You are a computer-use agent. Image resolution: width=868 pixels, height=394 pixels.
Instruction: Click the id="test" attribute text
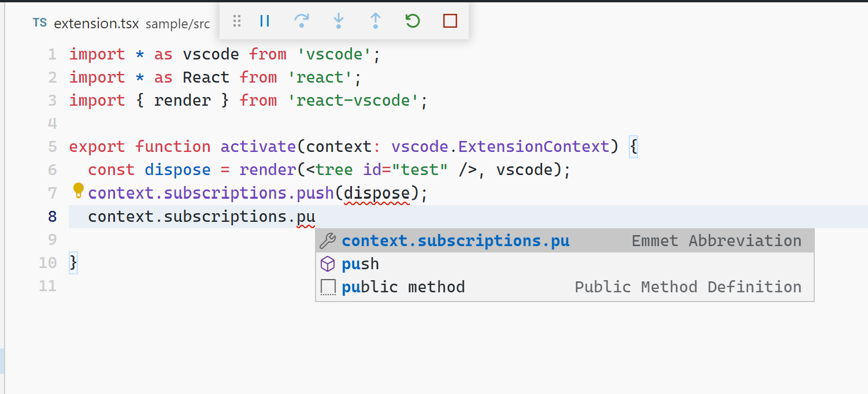pos(406,170)
